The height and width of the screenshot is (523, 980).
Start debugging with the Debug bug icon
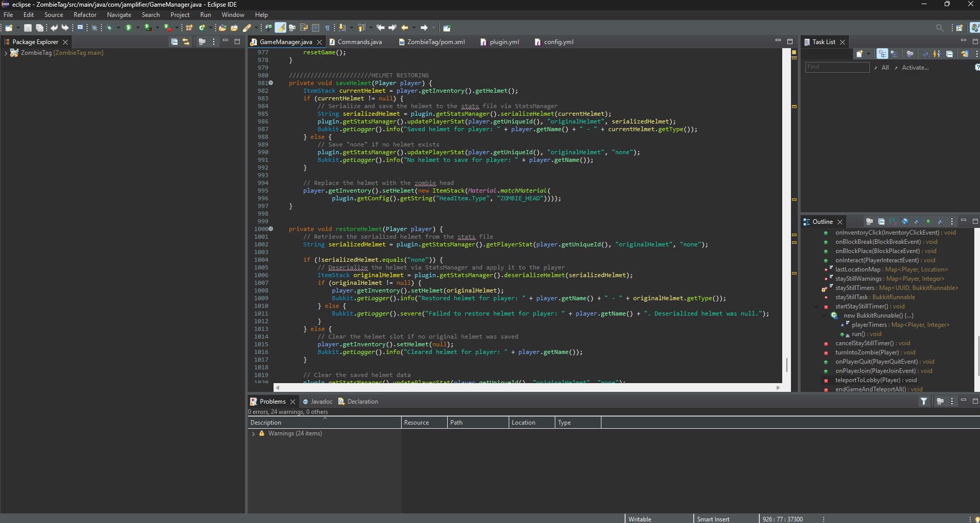click(x=109, y=28)
